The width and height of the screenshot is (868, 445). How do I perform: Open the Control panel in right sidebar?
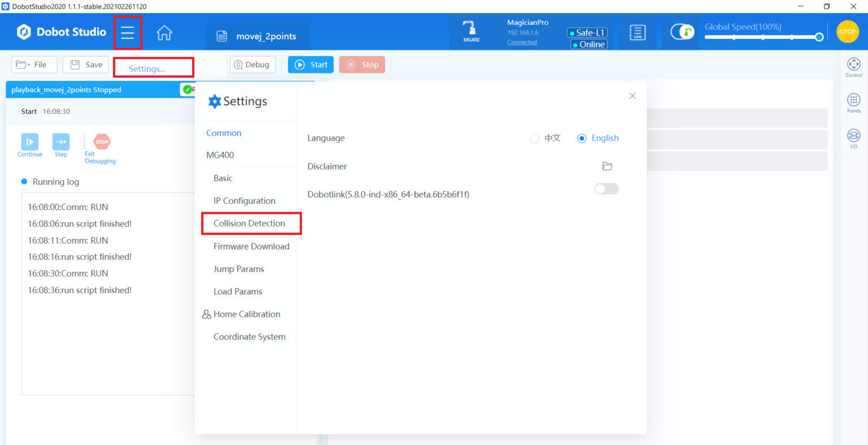(853, 67)
